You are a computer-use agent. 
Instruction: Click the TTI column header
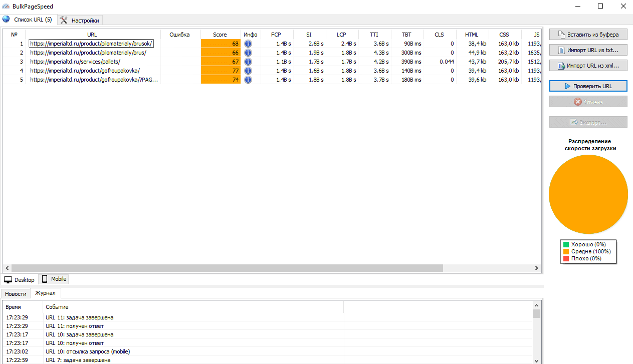(x=374, y=35)
